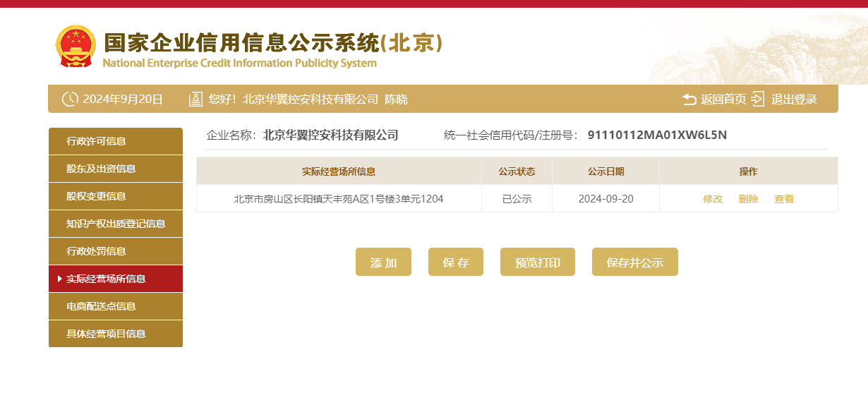Click the 返回首页 arrow icon
The width and height of the screenshot is (868, 417).
[689, 99]
